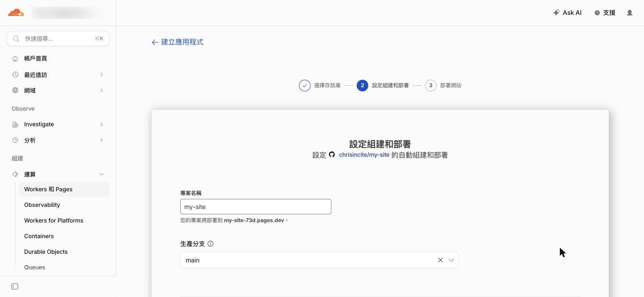
Task: Click the completed 選擇存放庫 step circle
Action: (x=305, y=86)
